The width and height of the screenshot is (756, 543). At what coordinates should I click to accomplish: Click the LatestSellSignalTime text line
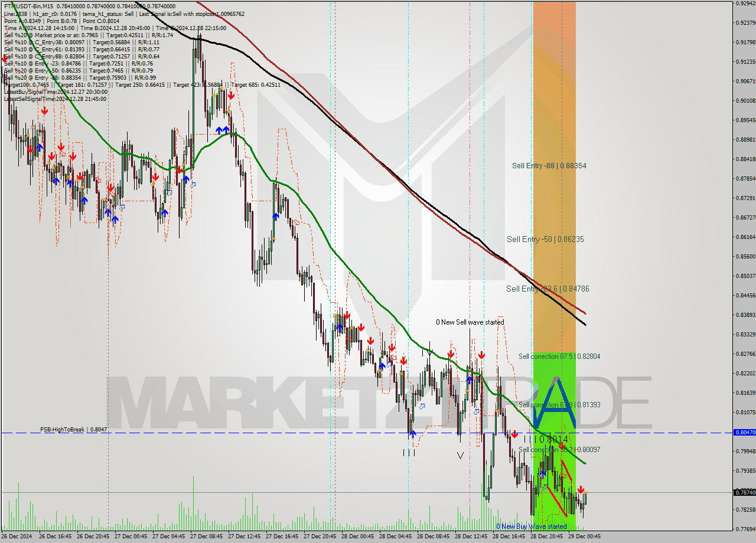click(55, 99)
